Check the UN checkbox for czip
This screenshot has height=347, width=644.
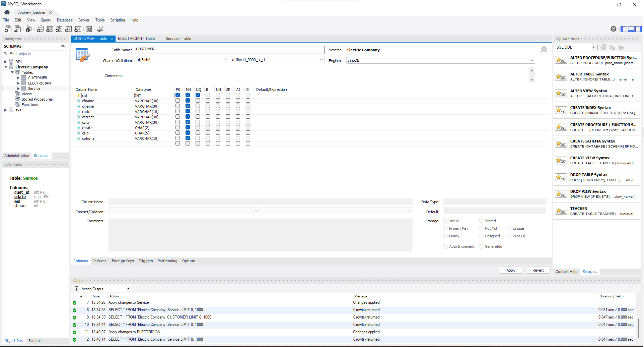click(x=218, y=133)
